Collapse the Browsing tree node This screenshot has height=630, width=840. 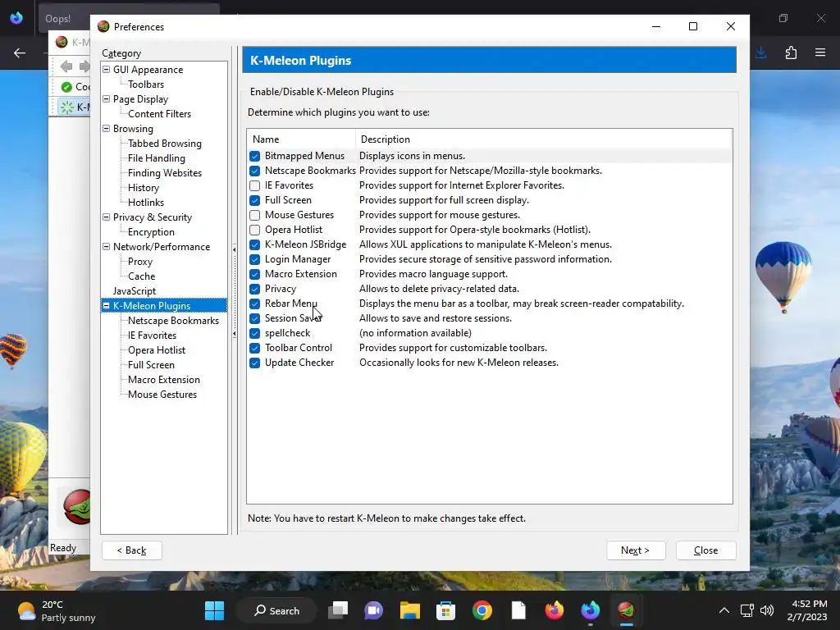pyautogui.click(x=106, y=129)
